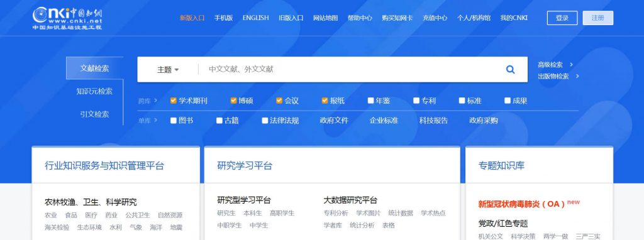Open 我的CNKI in the top nav
Screen dimensions: 644x240
[x=514, y=18]
